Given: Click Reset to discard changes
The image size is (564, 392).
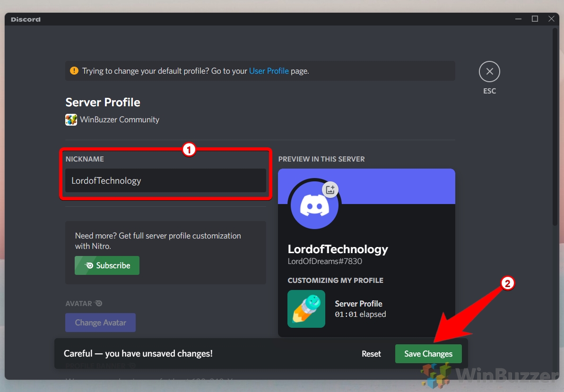Looking at the screenshot, I should point(371,354).
